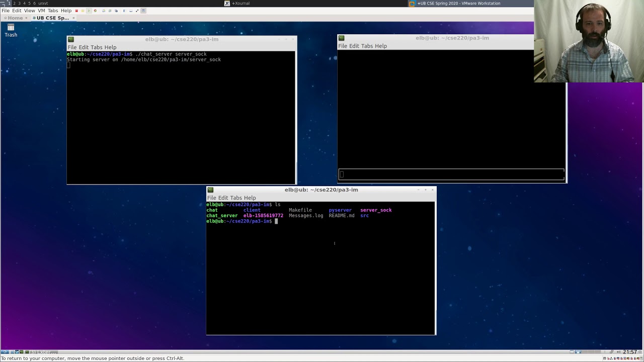Viewport: 644px width, 362px height.
Task: Click the green power on play icon
Action: 89,11
